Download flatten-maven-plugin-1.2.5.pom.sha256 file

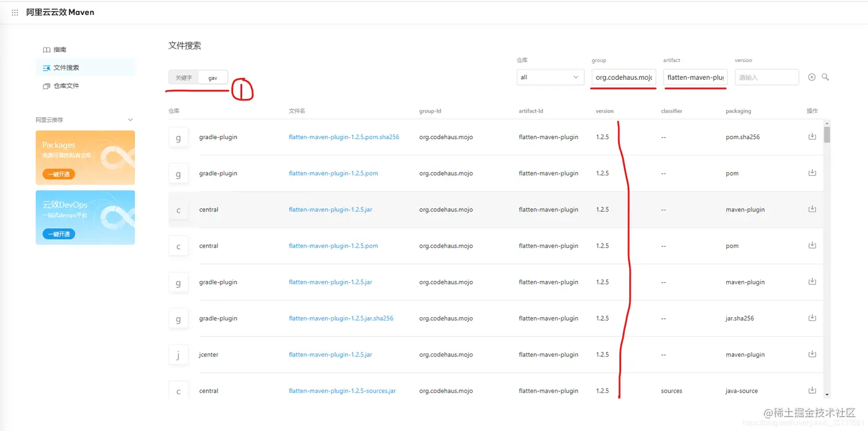812,137
